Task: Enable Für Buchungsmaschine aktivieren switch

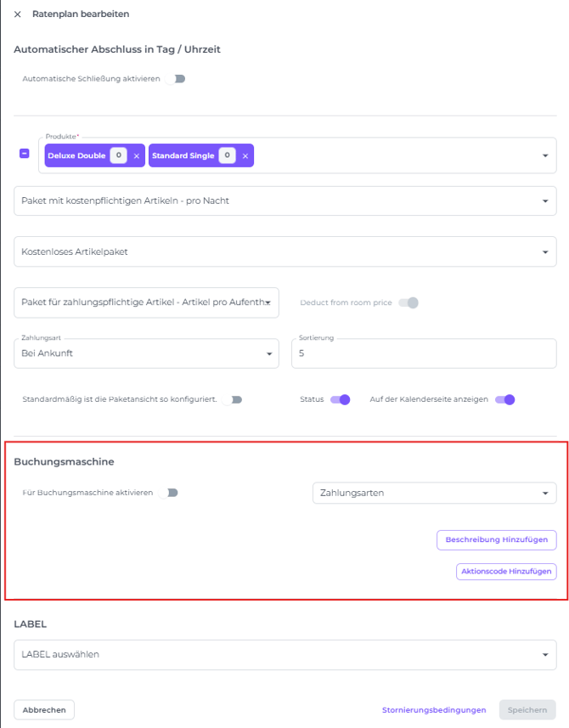Action: [x=168, y=493]
